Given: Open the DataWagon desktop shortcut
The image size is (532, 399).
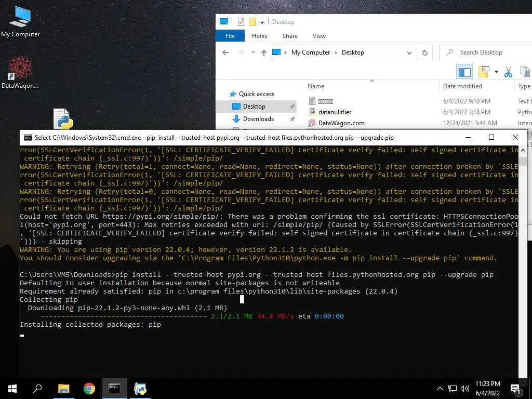Looking at the screenshot, I should pos(20,73).
